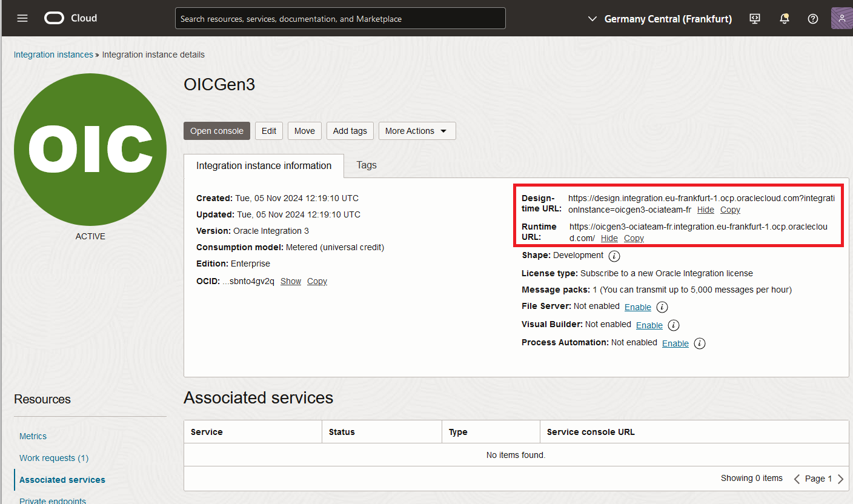Select Metrics in the Resources list
The width and height of the screenshot is (853, 504).
point(33,436)
